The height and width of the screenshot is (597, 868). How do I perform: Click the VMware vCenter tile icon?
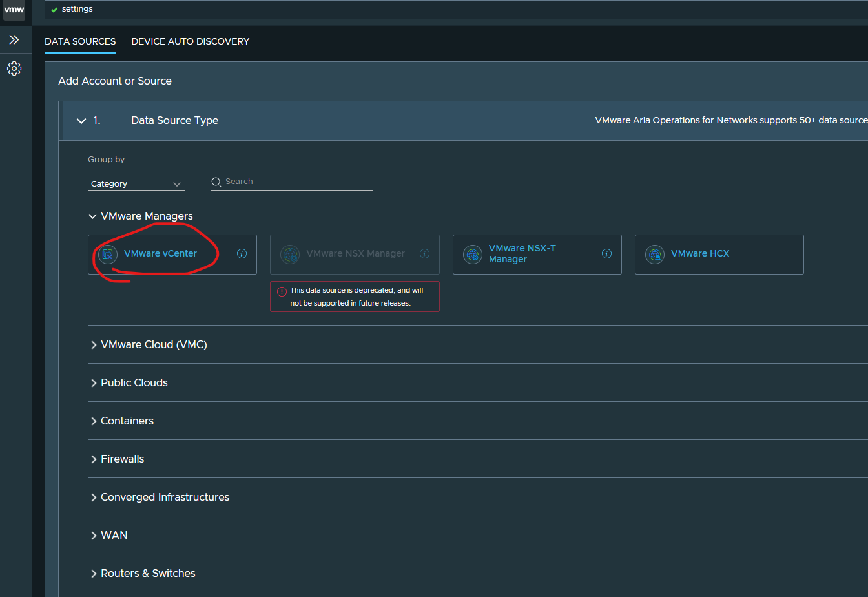[108, 254]
